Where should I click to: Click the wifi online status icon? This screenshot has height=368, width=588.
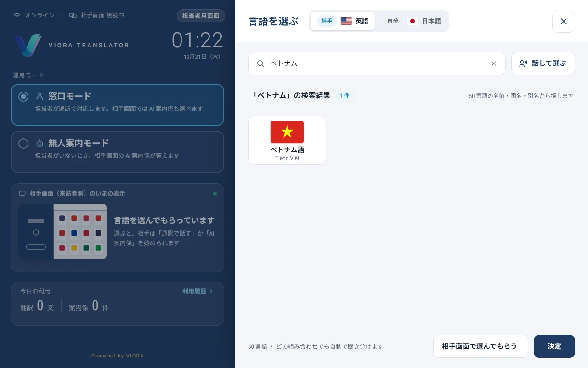pos(17,16)
